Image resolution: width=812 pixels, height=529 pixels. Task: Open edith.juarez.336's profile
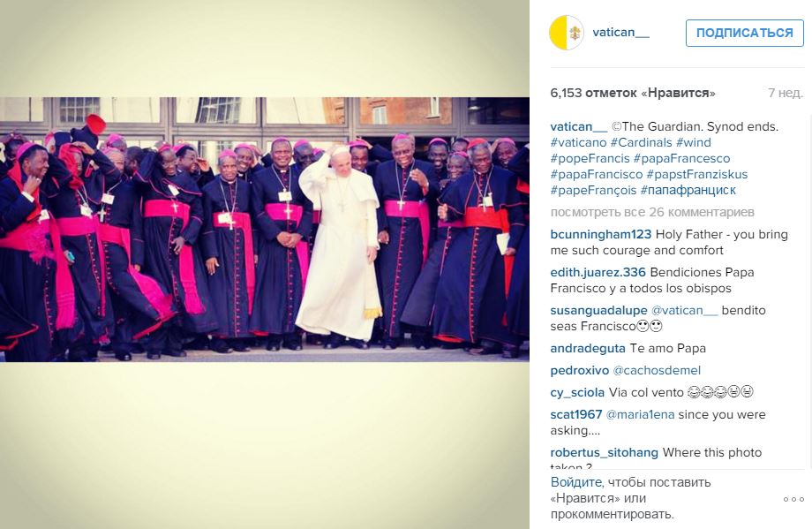[x=598, y=273]
